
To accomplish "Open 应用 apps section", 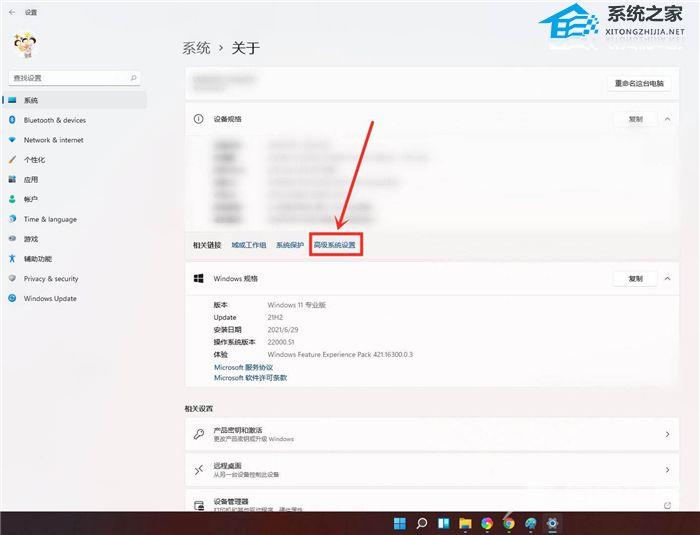I will tap(74, 180).
